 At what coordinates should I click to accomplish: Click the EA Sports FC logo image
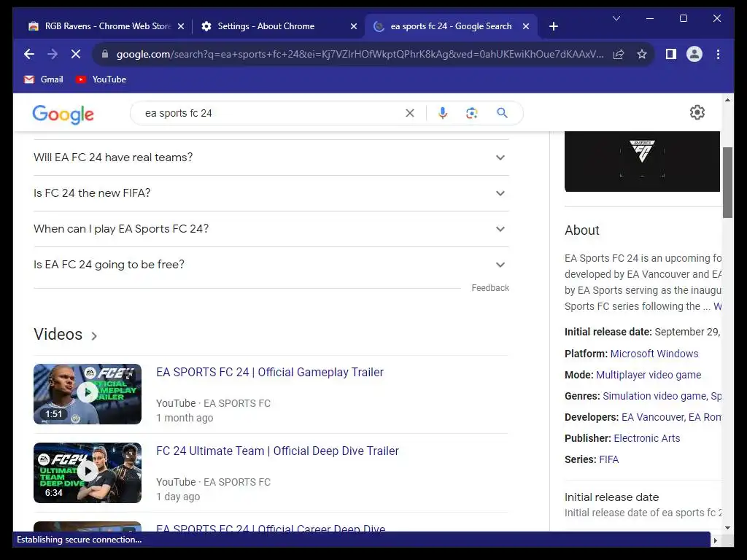click(642, 161)
